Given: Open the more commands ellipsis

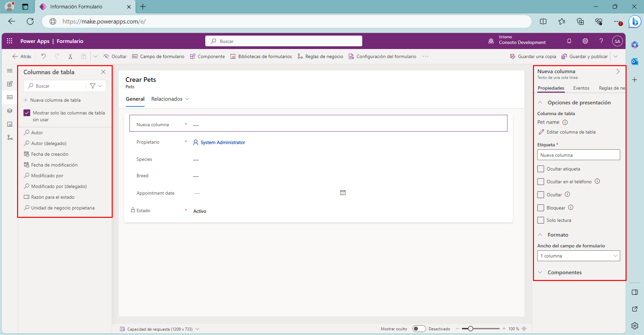Looking at the screenshot, I should [426, 56].
